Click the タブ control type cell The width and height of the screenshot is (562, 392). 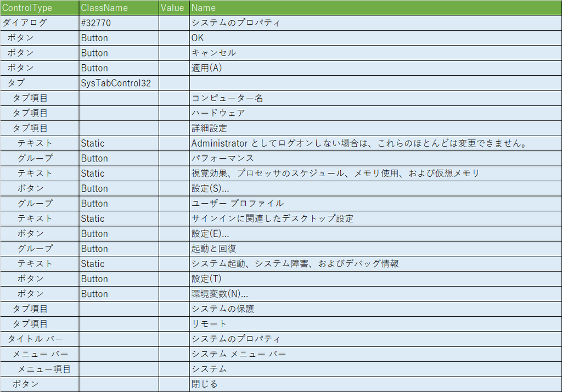[x=40, y=83]
